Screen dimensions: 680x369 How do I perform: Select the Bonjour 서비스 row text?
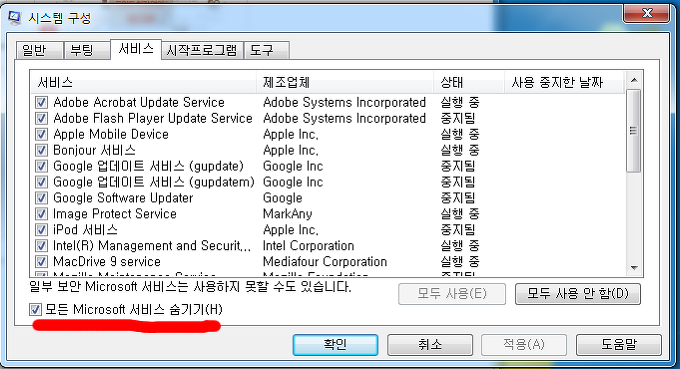pos(94,150)
